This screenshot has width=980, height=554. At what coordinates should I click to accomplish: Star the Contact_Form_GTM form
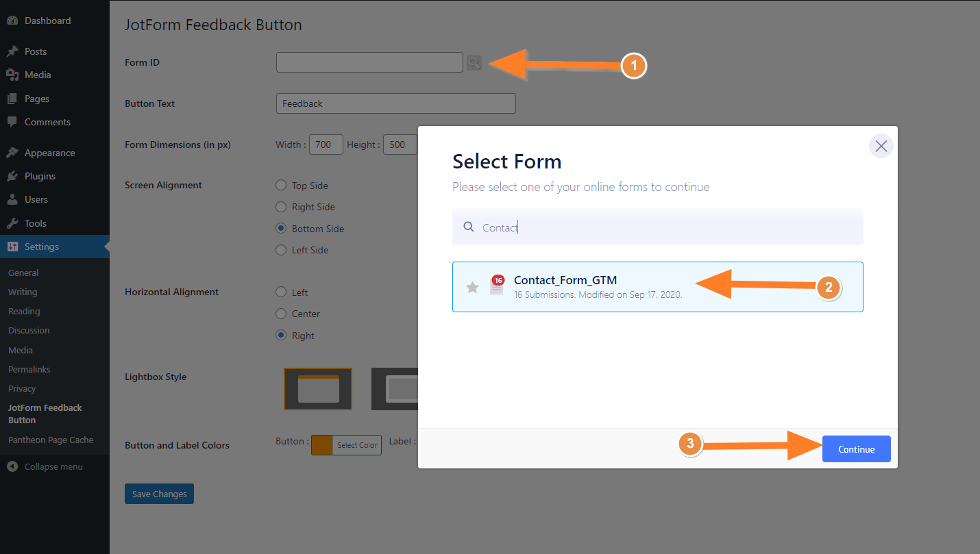click(x=472, y=287)
